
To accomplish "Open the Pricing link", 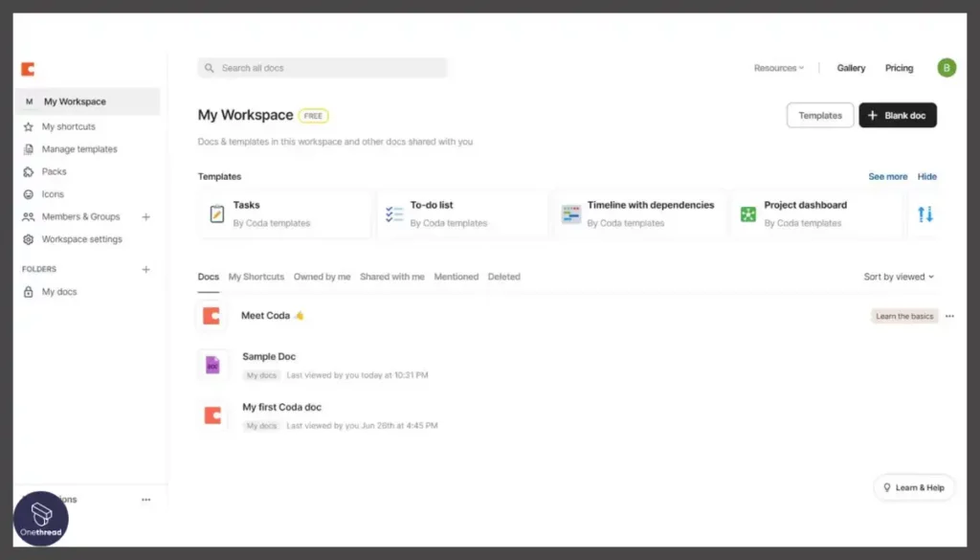I will tap(899, 68).
